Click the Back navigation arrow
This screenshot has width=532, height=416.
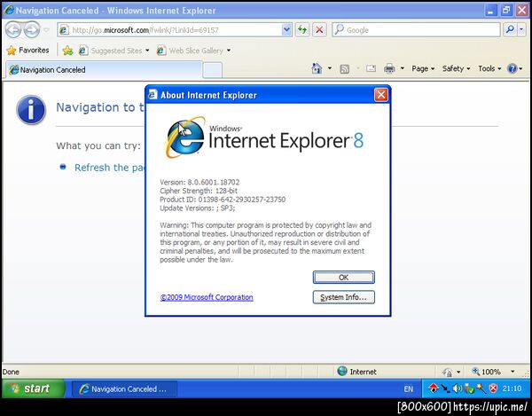pos(13,29)
